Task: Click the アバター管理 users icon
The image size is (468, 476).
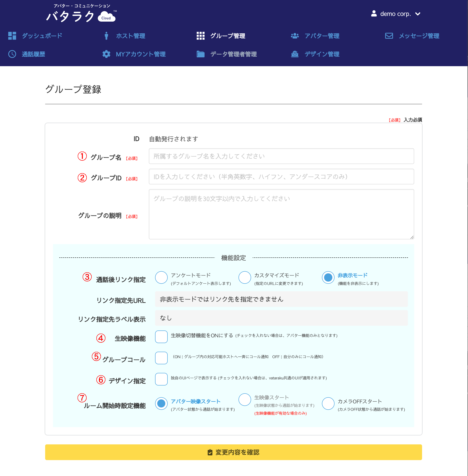Action: (295, 36)
